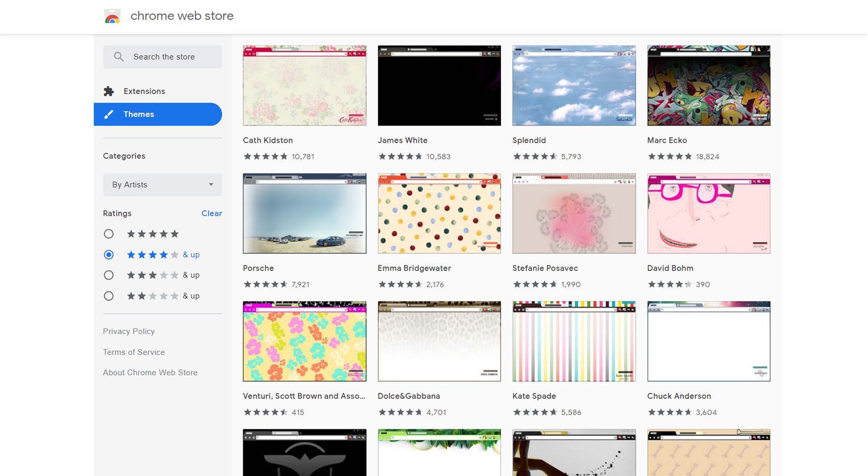Open the David Bohm theme thumbnail

[x=709, y=213]
